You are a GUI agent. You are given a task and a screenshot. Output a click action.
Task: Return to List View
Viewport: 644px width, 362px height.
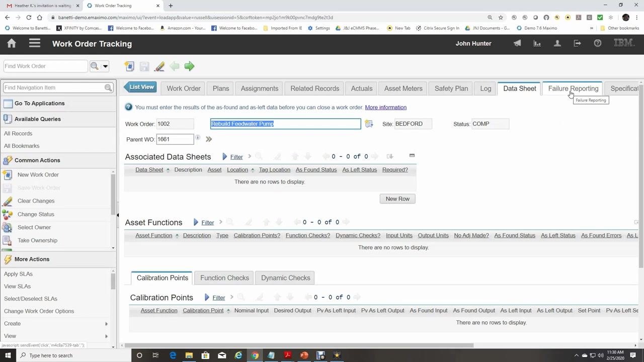pyautogui.click(x=140, y=87)
